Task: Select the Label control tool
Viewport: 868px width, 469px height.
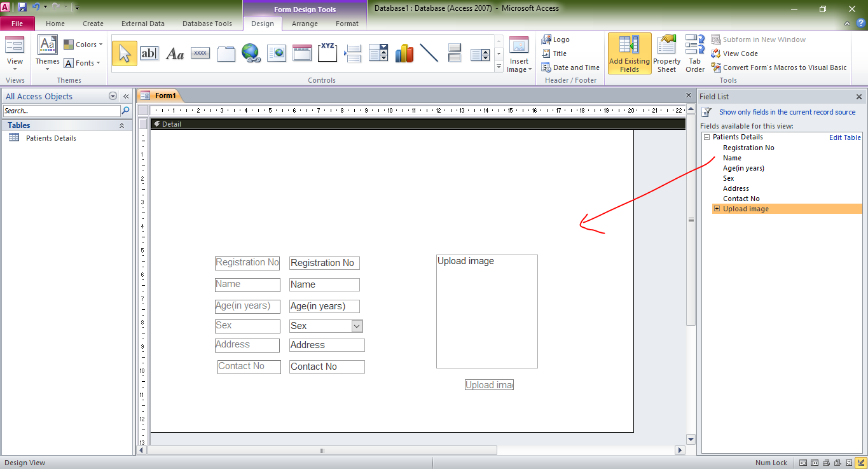Action: pos(175,53)
